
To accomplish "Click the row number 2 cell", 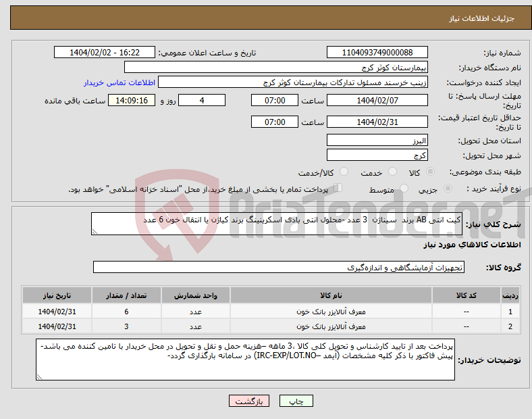I will click(510, 326).
